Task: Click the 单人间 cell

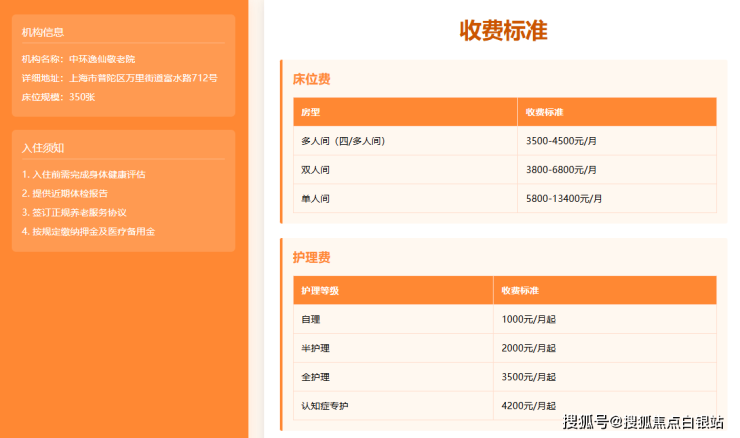Action: (x=405, y=199)
